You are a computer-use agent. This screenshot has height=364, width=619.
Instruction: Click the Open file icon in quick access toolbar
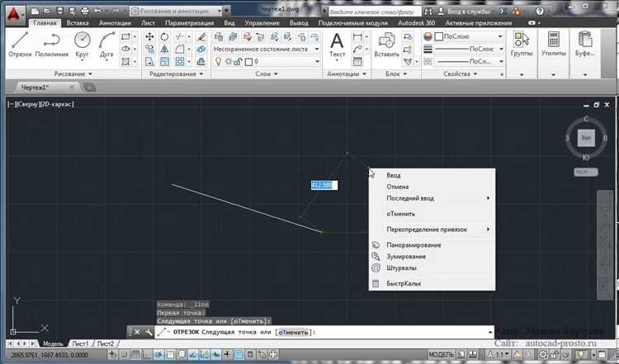pos(47,11)
